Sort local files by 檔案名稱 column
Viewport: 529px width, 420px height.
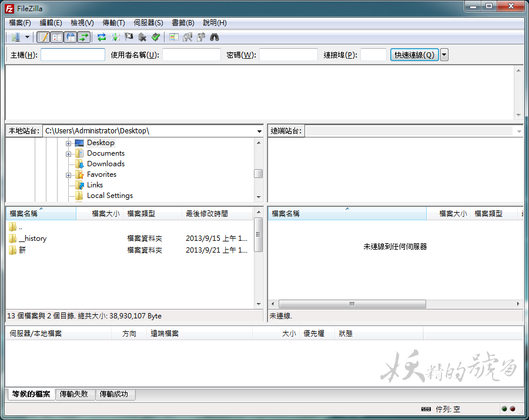[x=41, y=213]
